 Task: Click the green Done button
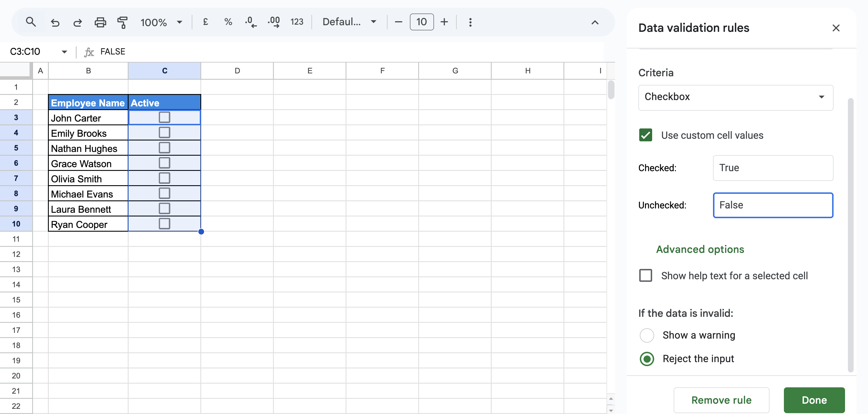click(814, 400)
